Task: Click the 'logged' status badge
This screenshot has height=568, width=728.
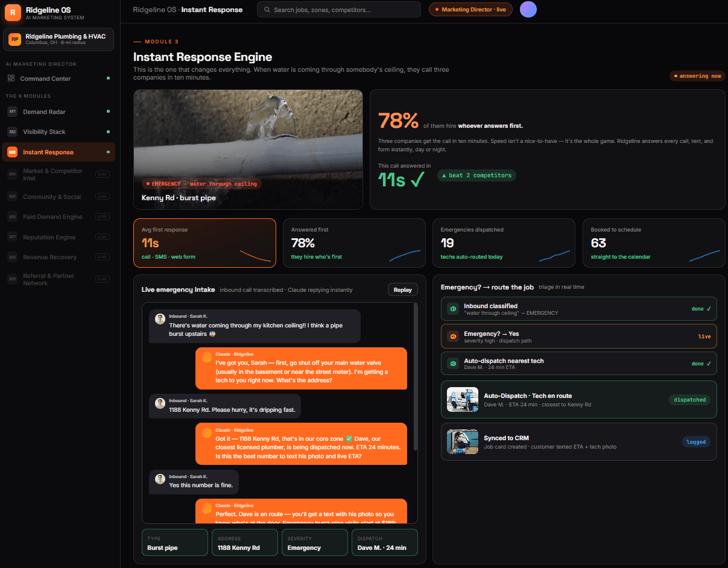Action: 696,442
